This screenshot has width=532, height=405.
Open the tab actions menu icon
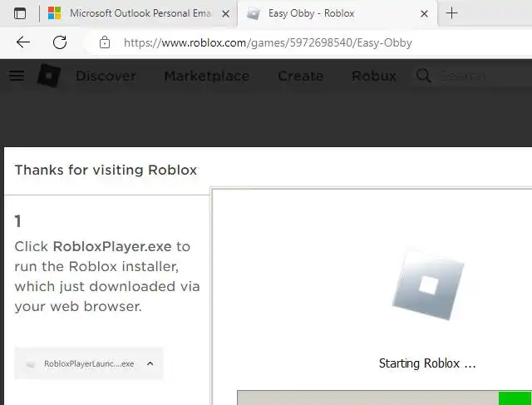pyautogui.click(x=20, y=13)
